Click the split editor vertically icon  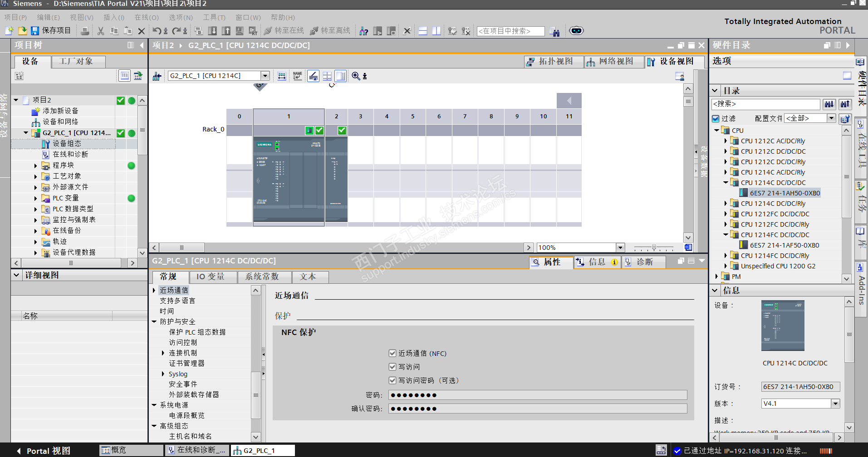436,31
